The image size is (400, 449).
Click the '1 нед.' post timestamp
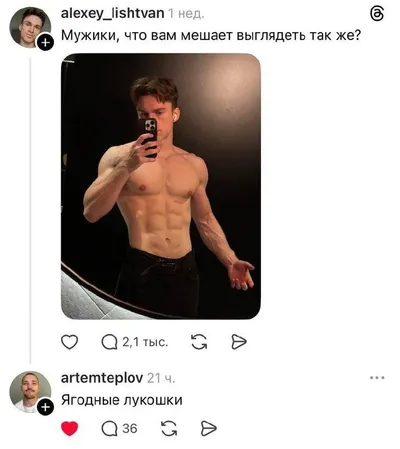point(186,14)
